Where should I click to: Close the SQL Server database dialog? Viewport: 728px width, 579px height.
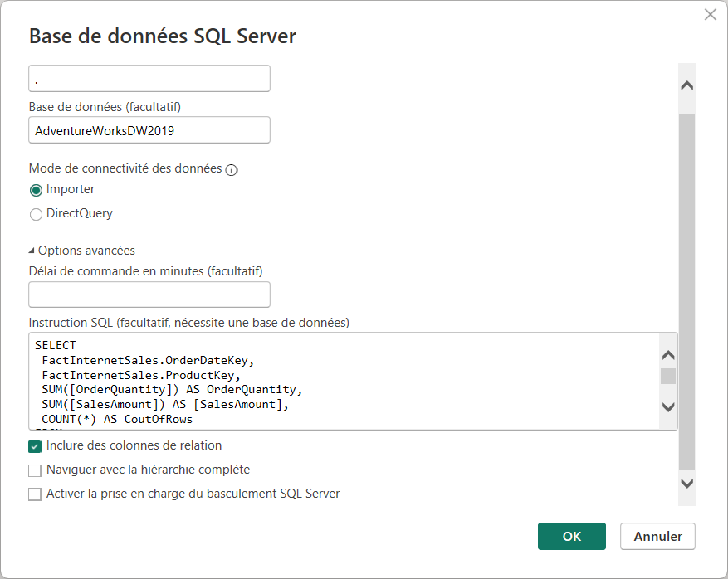click(x=711, y=14)
